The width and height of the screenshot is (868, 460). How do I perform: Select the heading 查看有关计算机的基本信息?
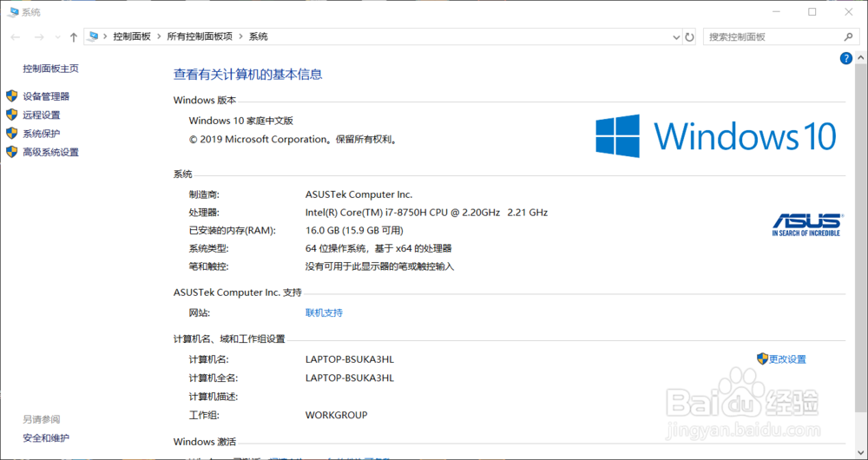tap(248, 74)
